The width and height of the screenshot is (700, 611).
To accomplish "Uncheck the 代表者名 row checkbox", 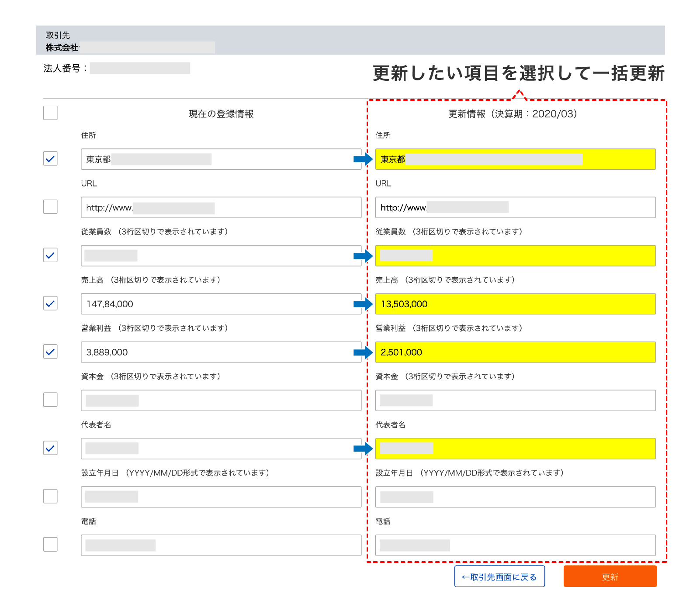I will (50, 448).
